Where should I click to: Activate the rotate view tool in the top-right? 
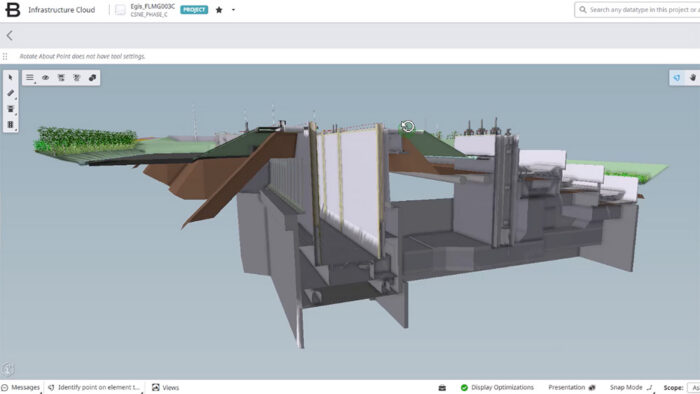coord(677,78)
